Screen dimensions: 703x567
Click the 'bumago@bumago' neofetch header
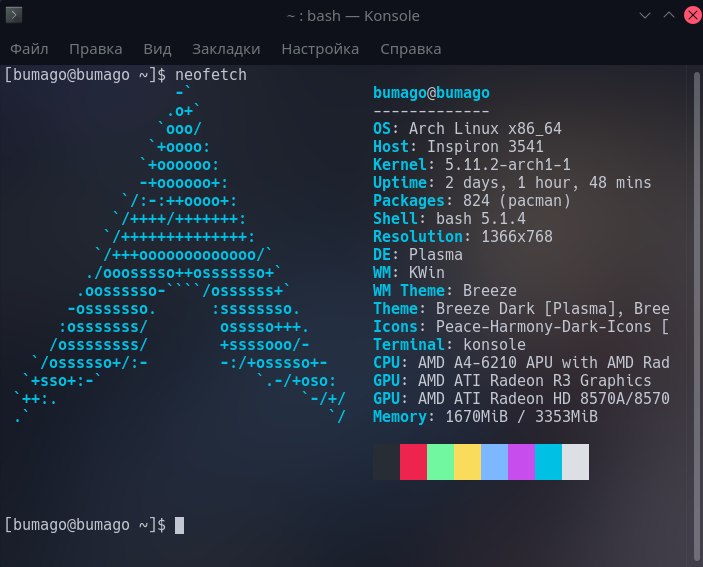[x=431, y=93]
